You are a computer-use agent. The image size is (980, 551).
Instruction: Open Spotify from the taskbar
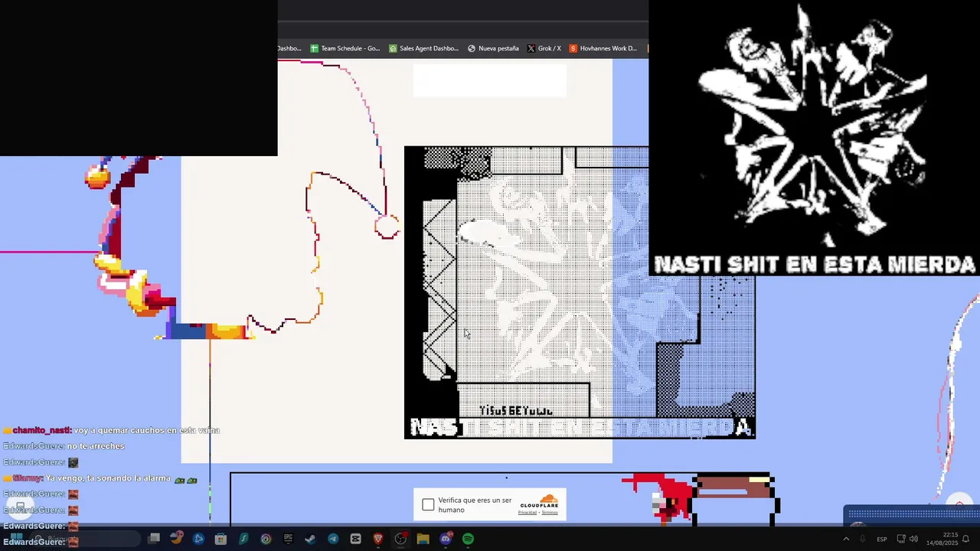[468, 539]
